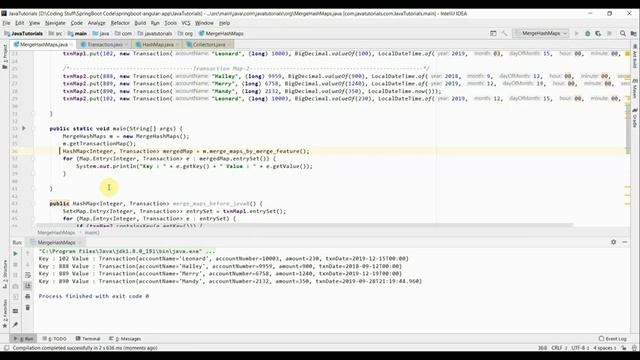Switch to HashMap.java editor tab
640x360 pixels.
click(x=158, y=44)
